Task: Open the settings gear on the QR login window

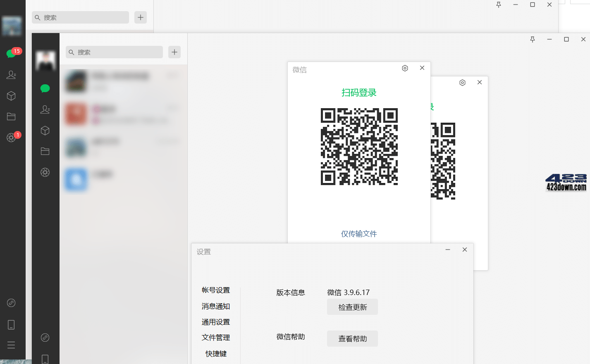Action: pos(405,68)
